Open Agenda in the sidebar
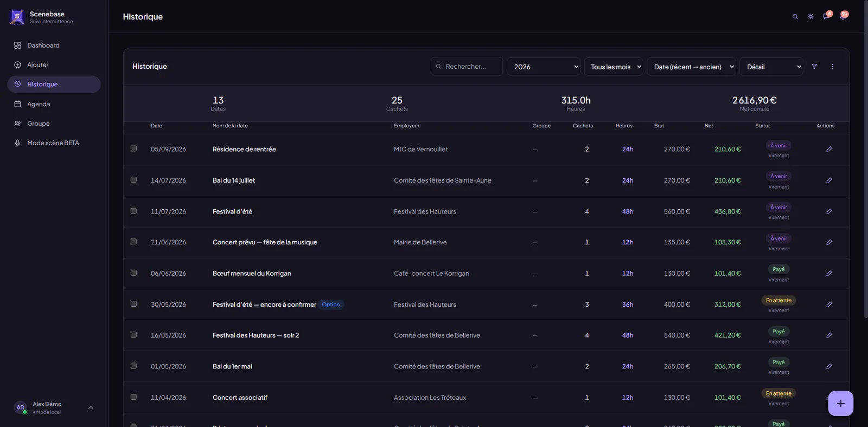The width and height of the screenshot is (868, 427). 54,104
